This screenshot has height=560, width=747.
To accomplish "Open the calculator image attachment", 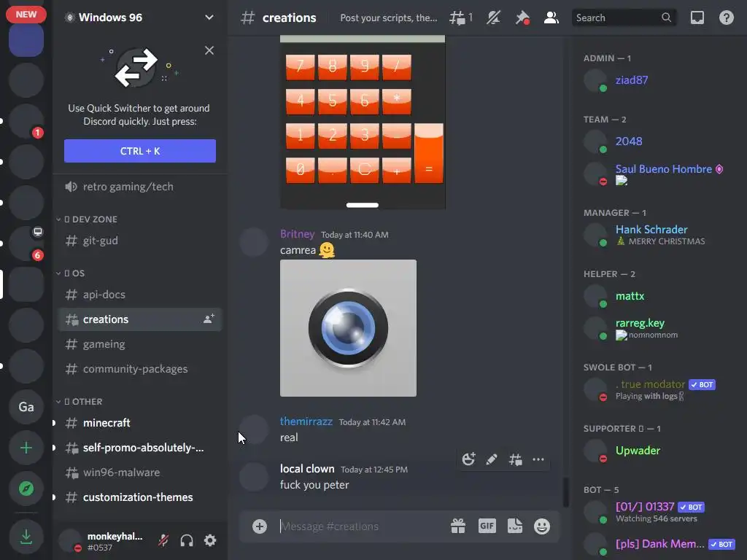I will [363, 122].
